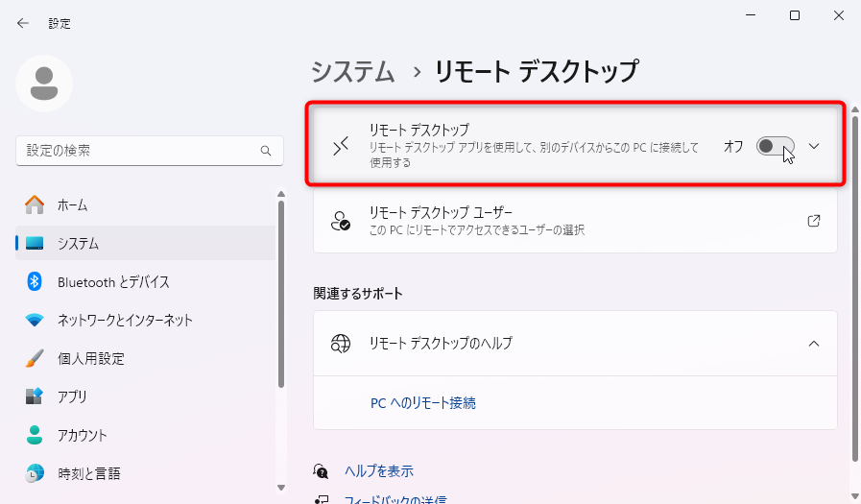Click the ヘルプを表示 link
The width and height of the screenshot is (861, 504).
pos(379,471)
